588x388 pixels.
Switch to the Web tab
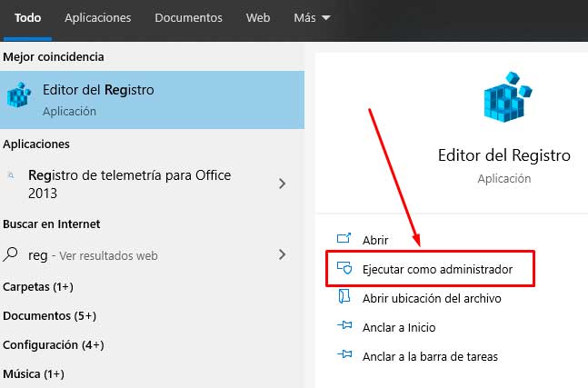pos(258,17)
